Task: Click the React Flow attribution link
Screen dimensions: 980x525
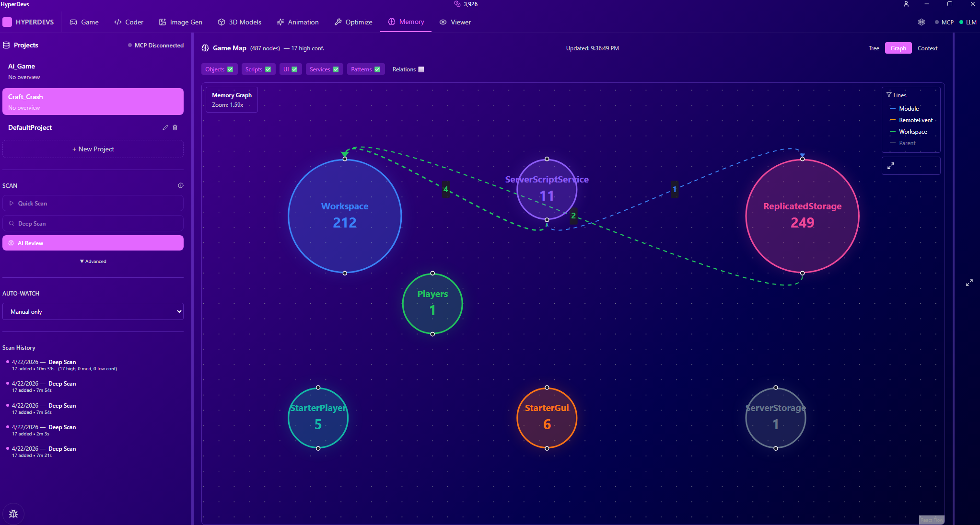Action: tap(931, 520)
